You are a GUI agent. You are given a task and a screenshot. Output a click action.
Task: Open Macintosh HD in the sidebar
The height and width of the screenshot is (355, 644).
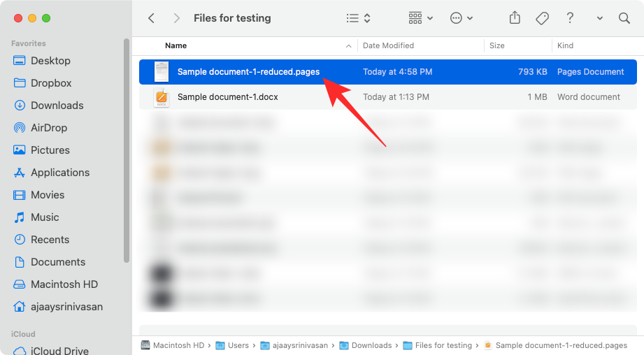click(55, 284)
